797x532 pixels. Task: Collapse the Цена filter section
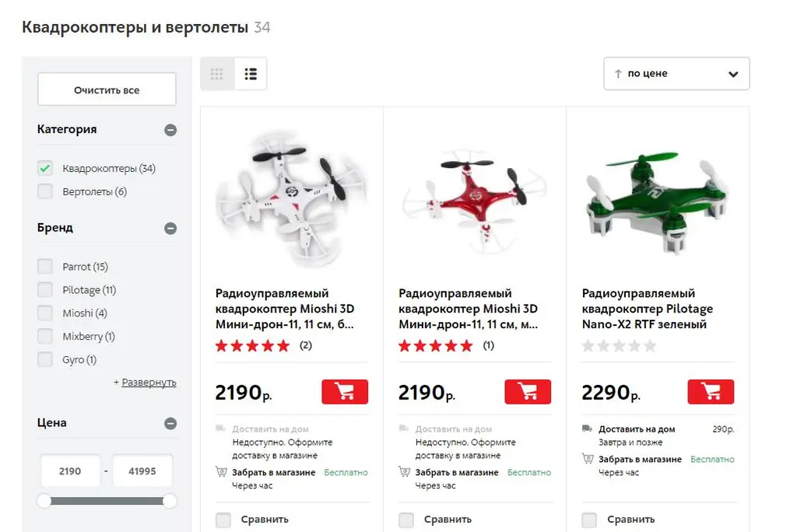[170, 424]
